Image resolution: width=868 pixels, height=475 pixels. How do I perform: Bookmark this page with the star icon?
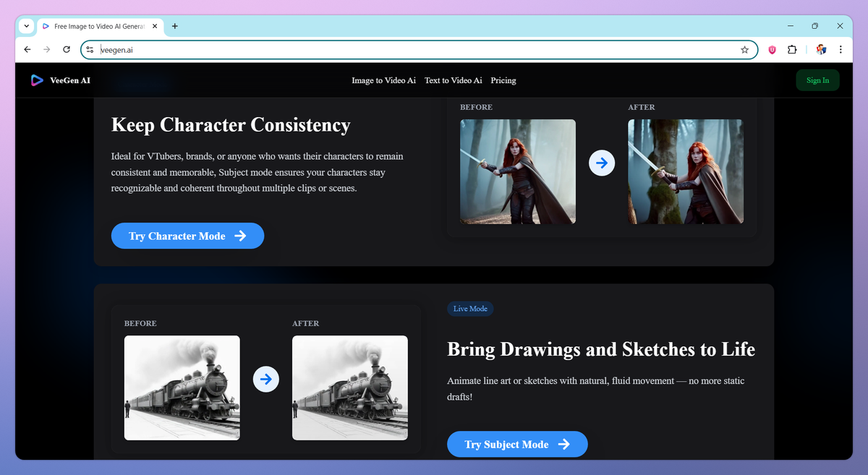pos(744,50)
